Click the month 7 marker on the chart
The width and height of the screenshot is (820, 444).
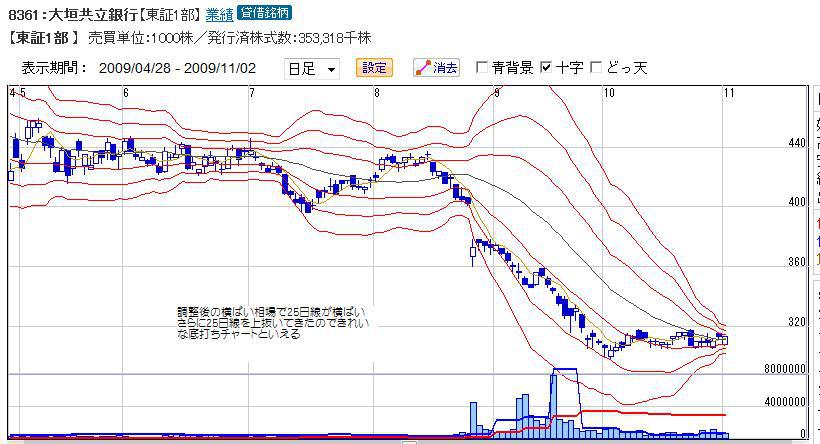252,93
